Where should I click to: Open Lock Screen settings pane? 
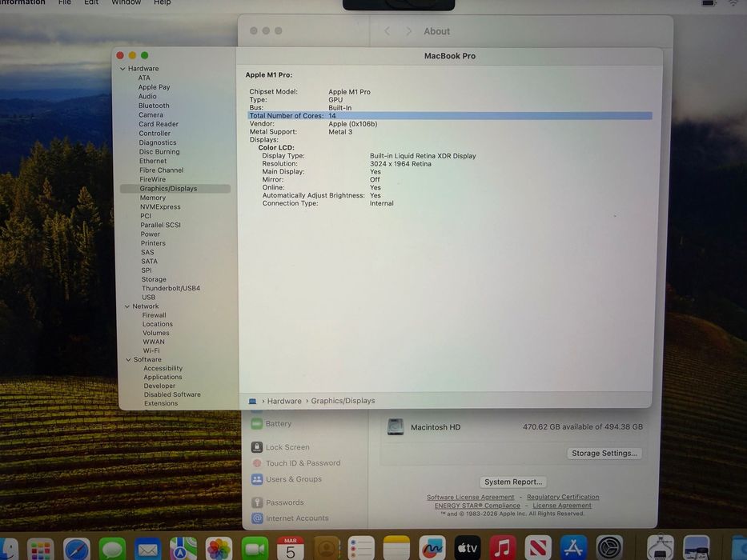[287, 447]
